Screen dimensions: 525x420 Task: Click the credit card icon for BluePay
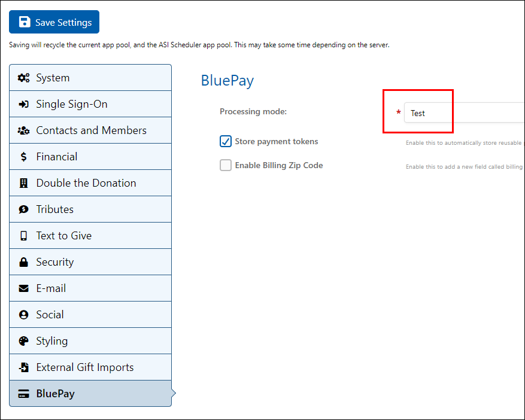(x=24, y=394)
